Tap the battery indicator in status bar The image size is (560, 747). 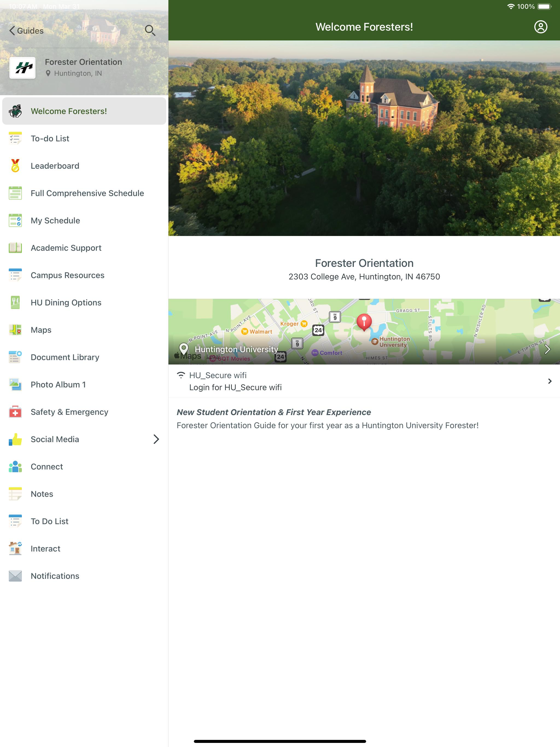[x=544, y=6]
